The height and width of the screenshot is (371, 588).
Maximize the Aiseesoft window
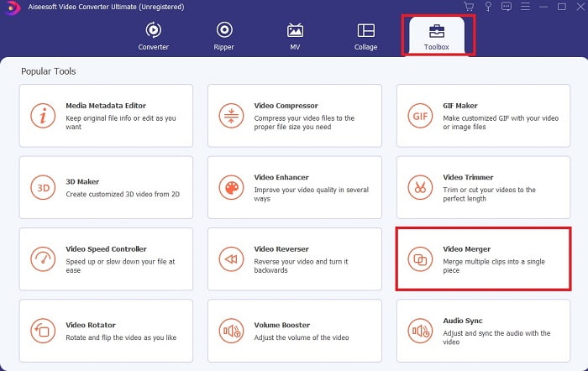pyautogui.click(x=562, y=7)
